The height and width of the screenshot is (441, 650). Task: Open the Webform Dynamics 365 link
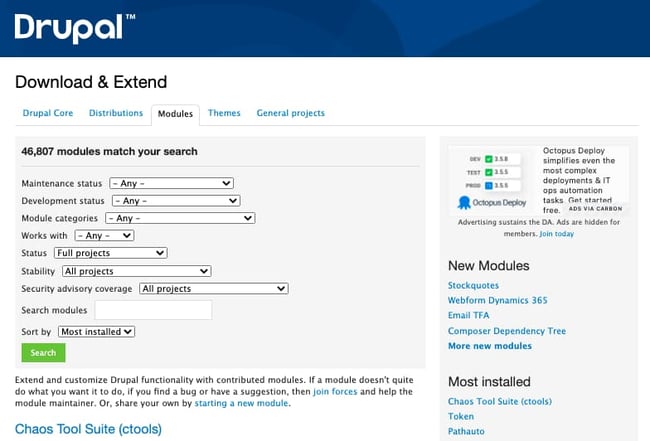pyautogui.click(x=497, y=300)
